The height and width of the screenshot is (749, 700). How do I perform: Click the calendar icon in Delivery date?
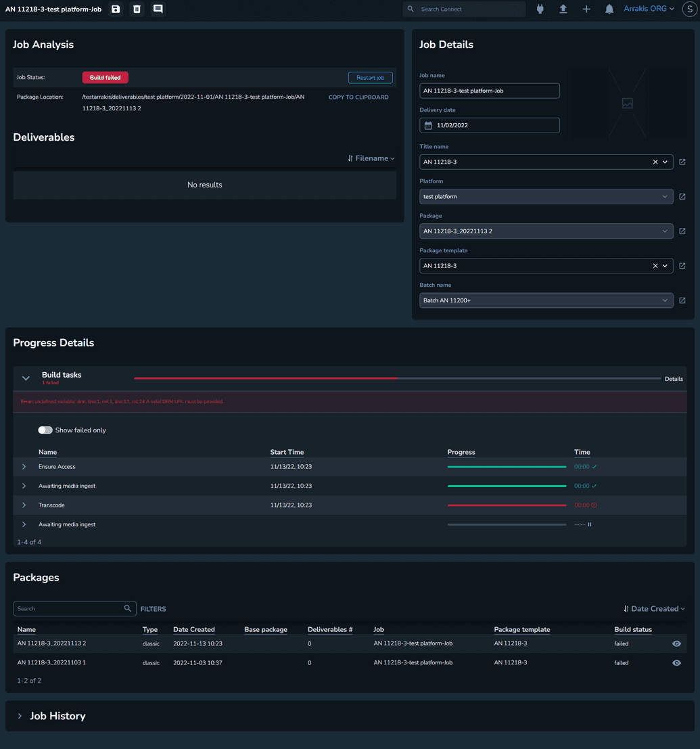(x=428, y=126)
